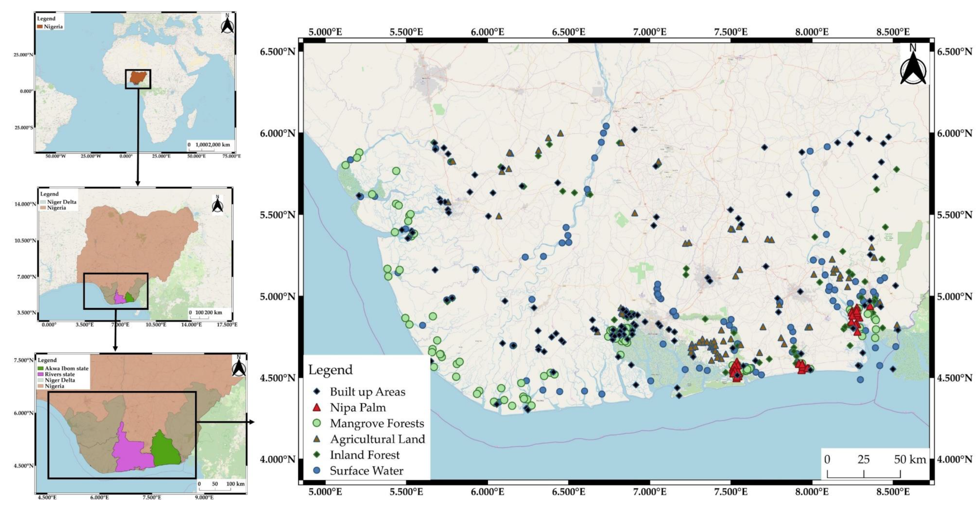The width and height of the screenshot is (980, 508).
Task: Click the black rectangle on Africa inset
Action: [x=138, y=79]
